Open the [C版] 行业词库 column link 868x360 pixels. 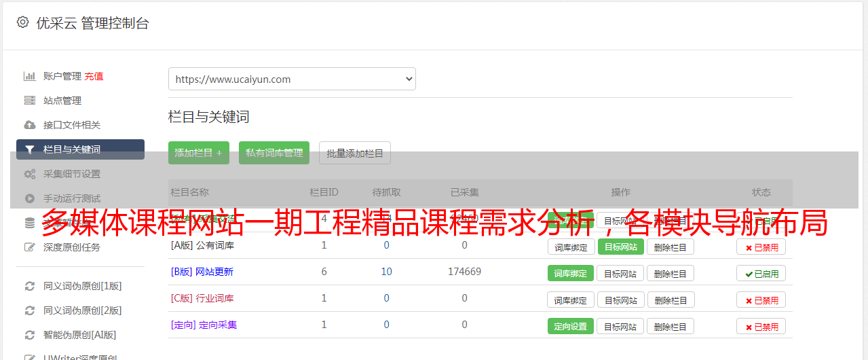click(202, 298)
